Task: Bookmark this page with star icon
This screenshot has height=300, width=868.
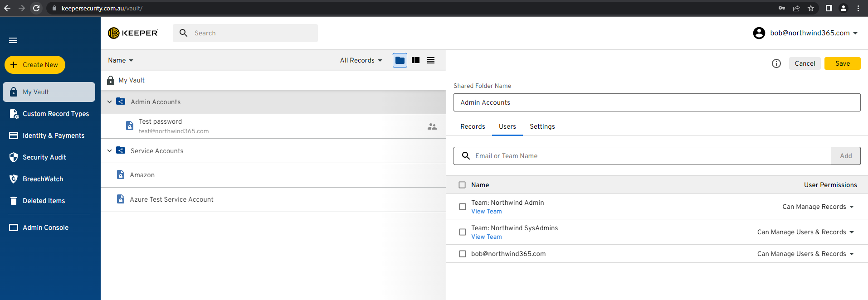Action: point(811,8)
